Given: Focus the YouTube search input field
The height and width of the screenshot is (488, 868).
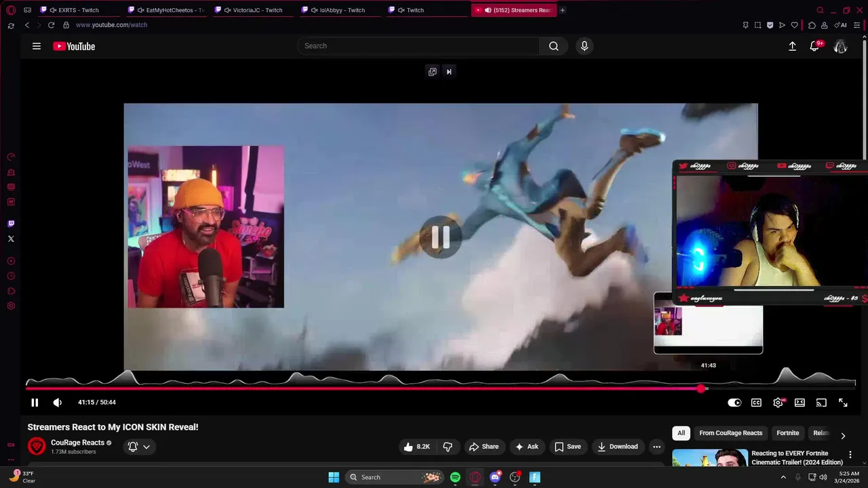Looking at the screenshot, I should pyautogui.click(x=418, y=46).
